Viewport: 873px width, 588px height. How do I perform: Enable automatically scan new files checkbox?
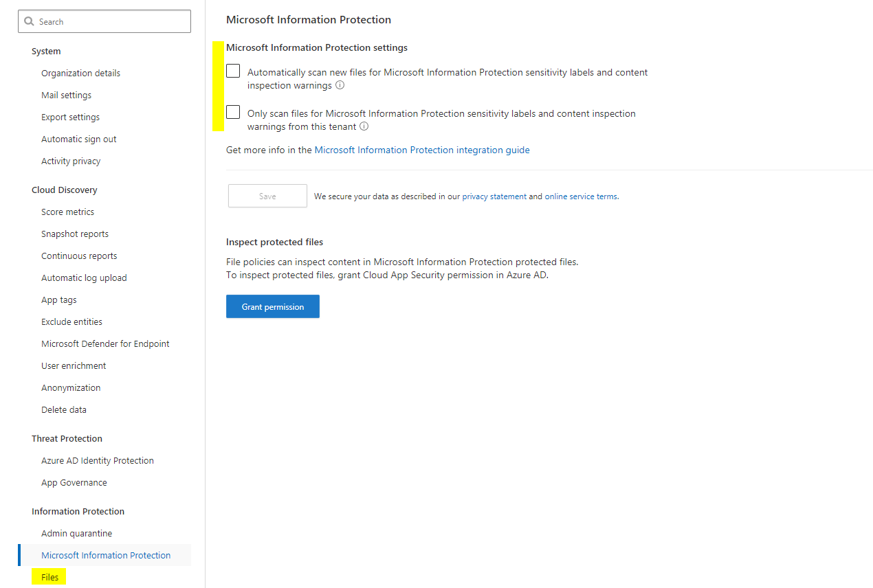pos(233,71)
